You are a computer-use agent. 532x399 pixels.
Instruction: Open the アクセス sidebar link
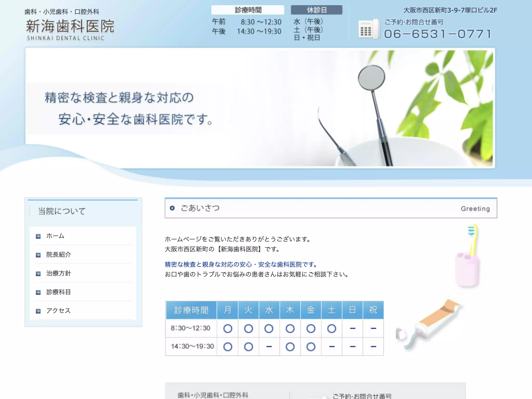click(x=58, y=311)
